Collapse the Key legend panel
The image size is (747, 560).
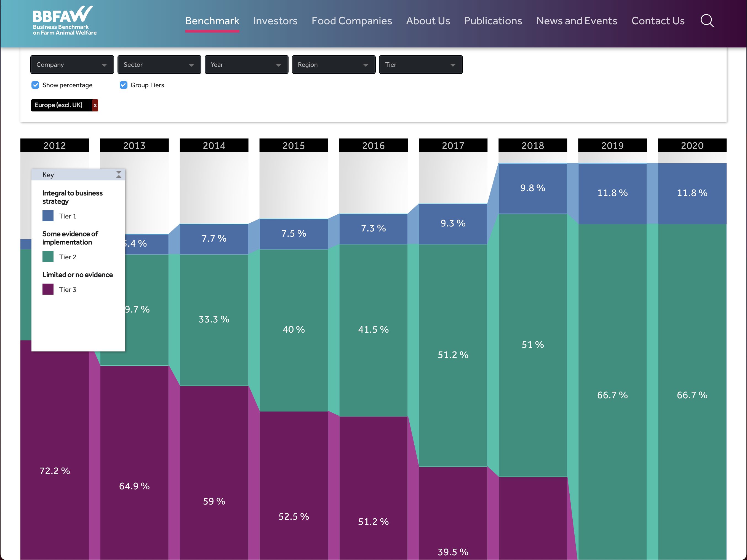[119, 175]
